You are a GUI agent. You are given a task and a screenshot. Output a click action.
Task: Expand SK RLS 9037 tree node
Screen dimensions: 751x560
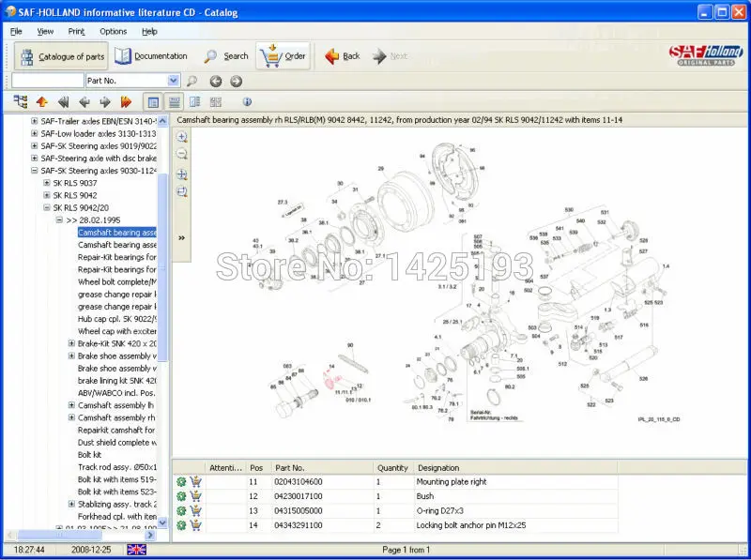point(46,183)
